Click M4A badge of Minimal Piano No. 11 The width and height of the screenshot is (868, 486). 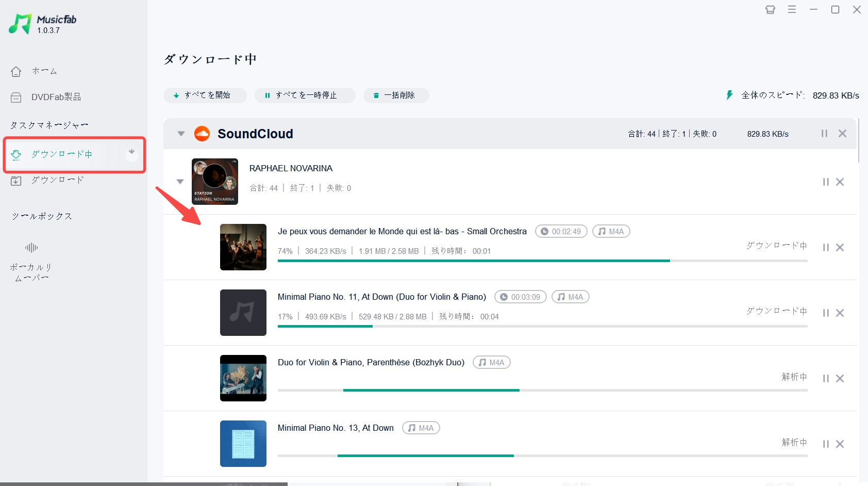pyautogui.click(x=571, y=297)
